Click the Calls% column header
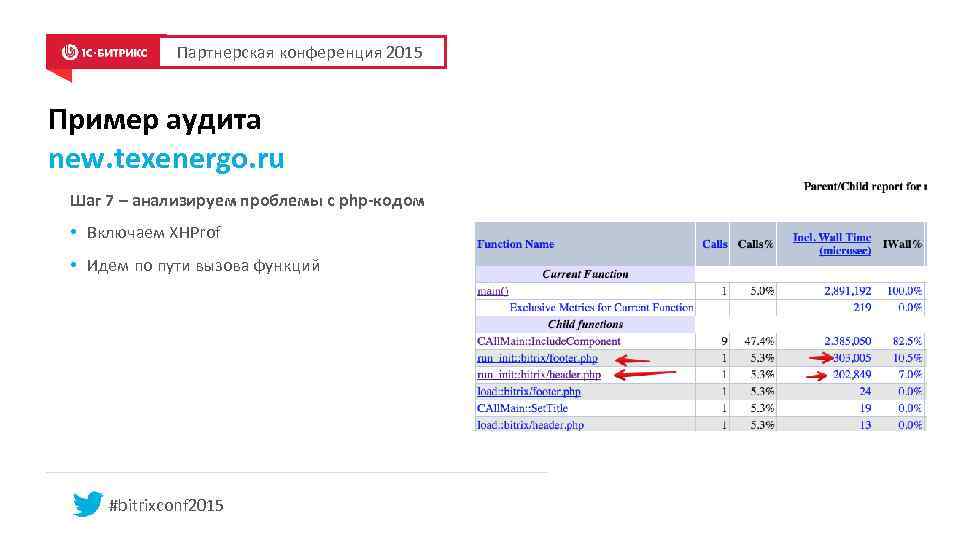The image size is (960, 540). pyautogui.click(x=756, y=244)
